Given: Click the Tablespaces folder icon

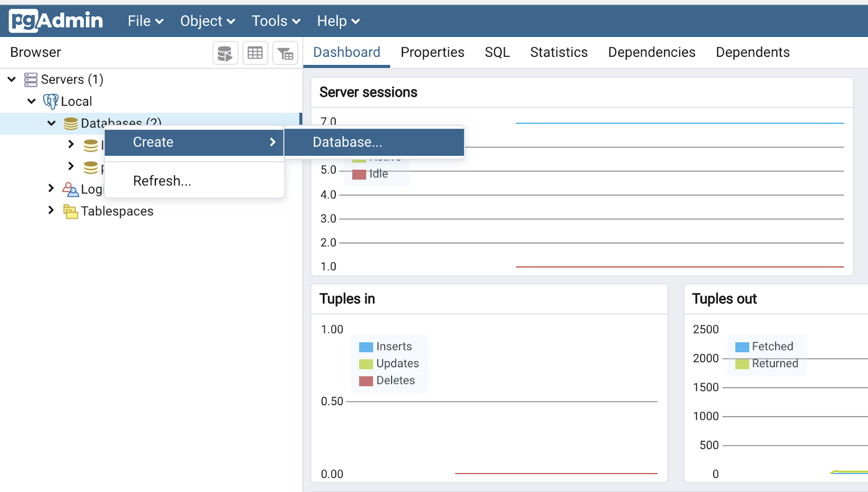Looking at the screenshot, I should [x=71, y=212].
